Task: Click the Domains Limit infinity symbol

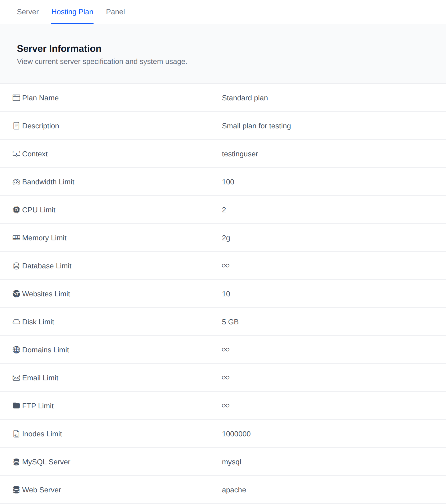Action: click(x=226, y=350)
